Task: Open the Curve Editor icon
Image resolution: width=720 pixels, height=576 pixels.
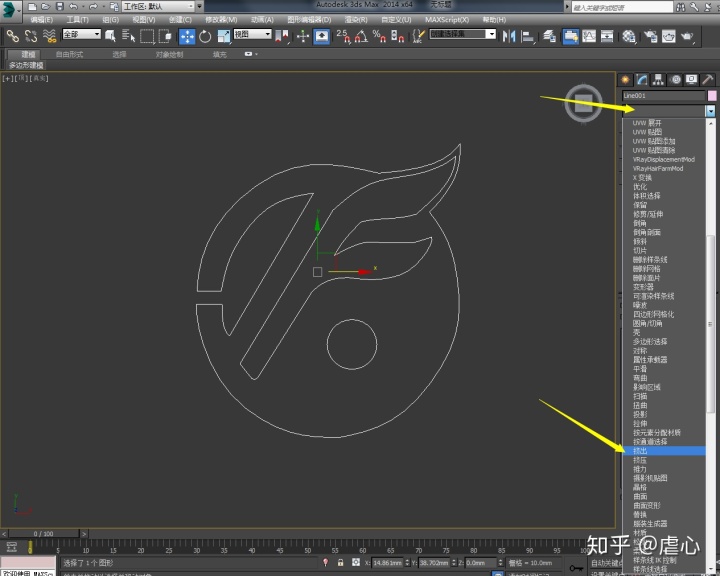Action: (x=589, y=36)
